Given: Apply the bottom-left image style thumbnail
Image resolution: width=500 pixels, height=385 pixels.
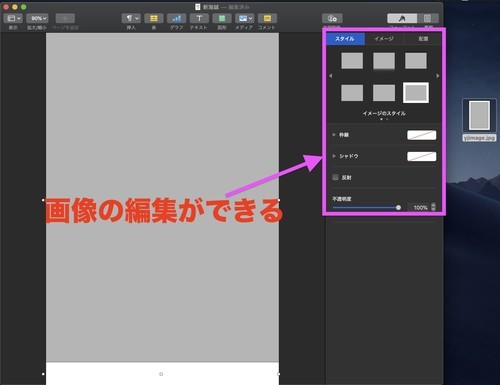Looking at the screenshot, I should click(x=352, y=93).
